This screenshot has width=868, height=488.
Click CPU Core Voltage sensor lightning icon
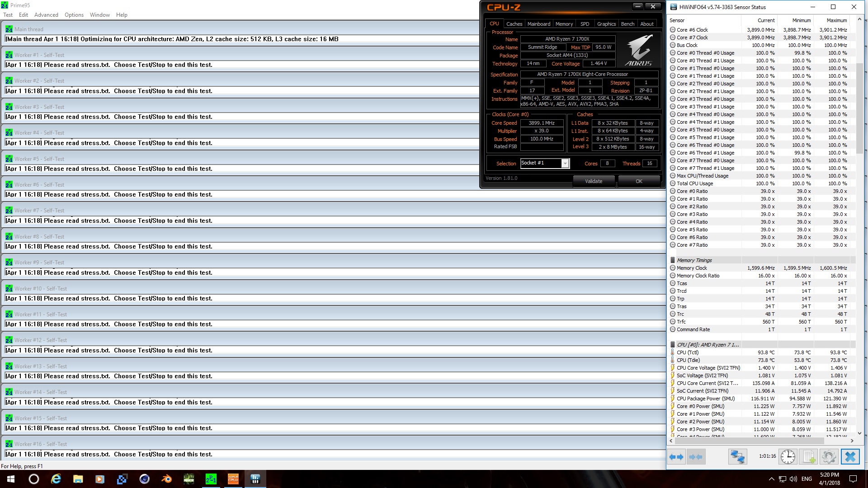point(673,368)
